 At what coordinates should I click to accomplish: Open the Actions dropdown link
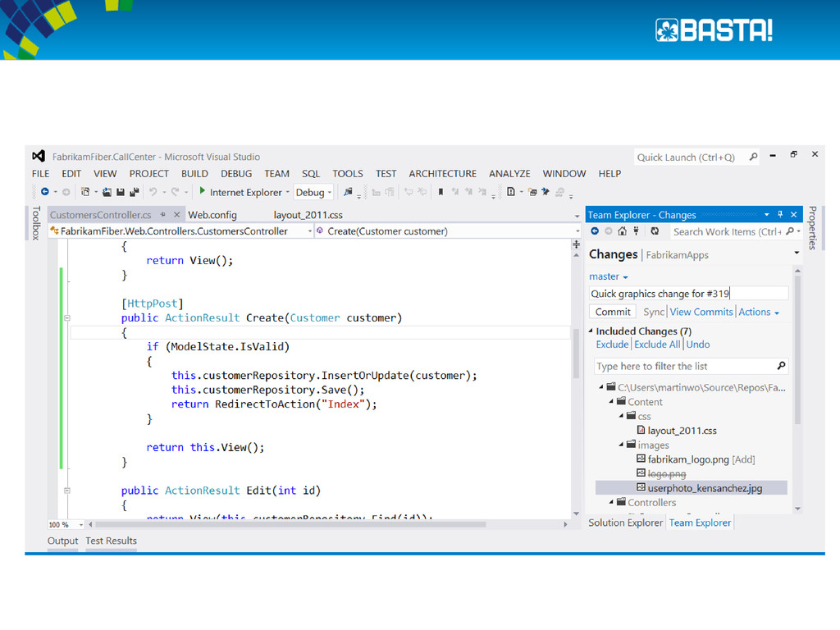click(x=759, y=312)
